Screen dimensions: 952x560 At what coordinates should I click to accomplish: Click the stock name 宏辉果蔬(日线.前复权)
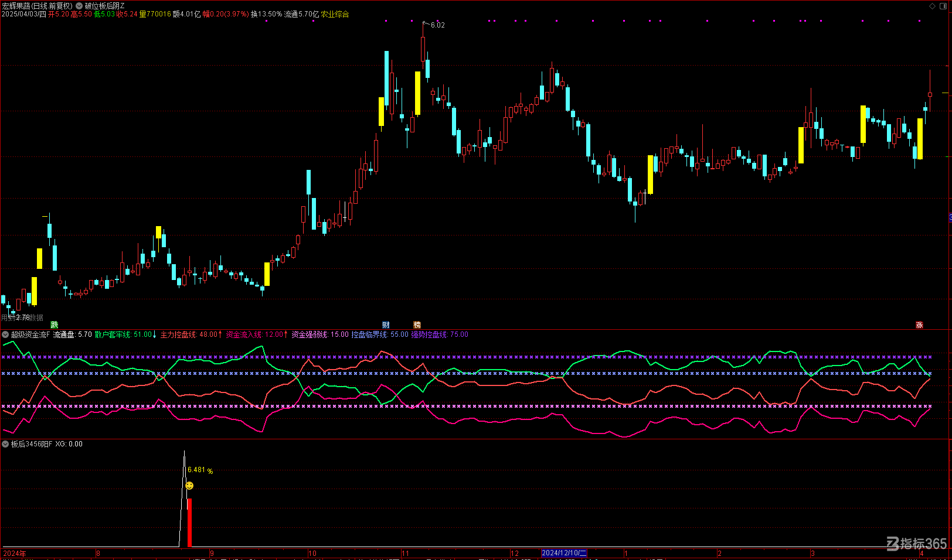38,6
